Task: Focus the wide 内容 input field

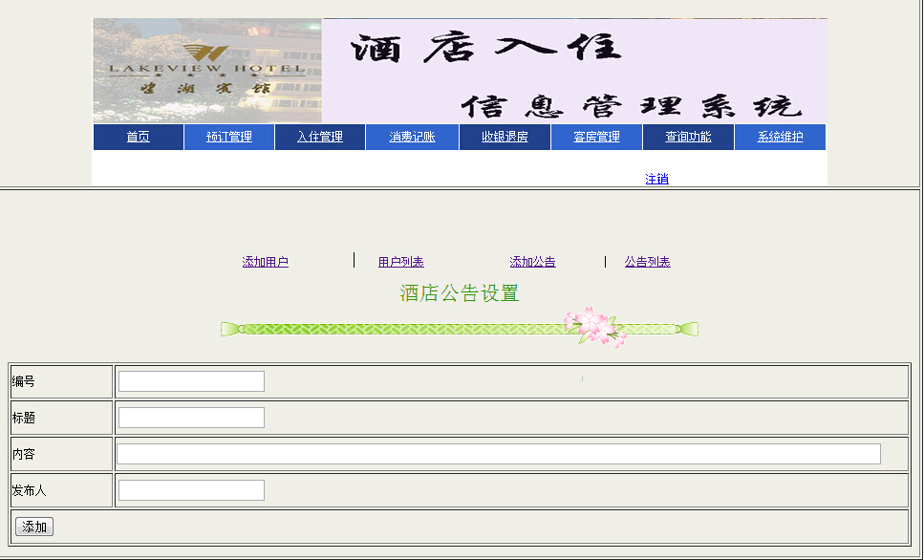Action: (x=499, y=454)
